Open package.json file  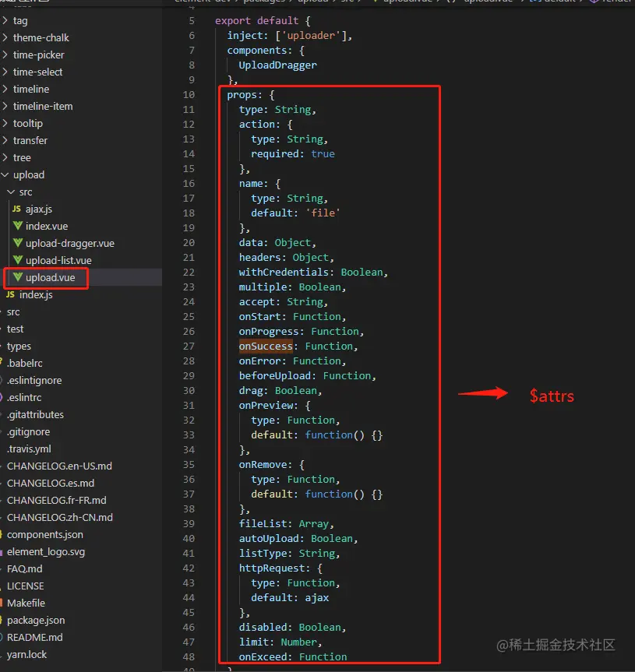click(36, 621)
